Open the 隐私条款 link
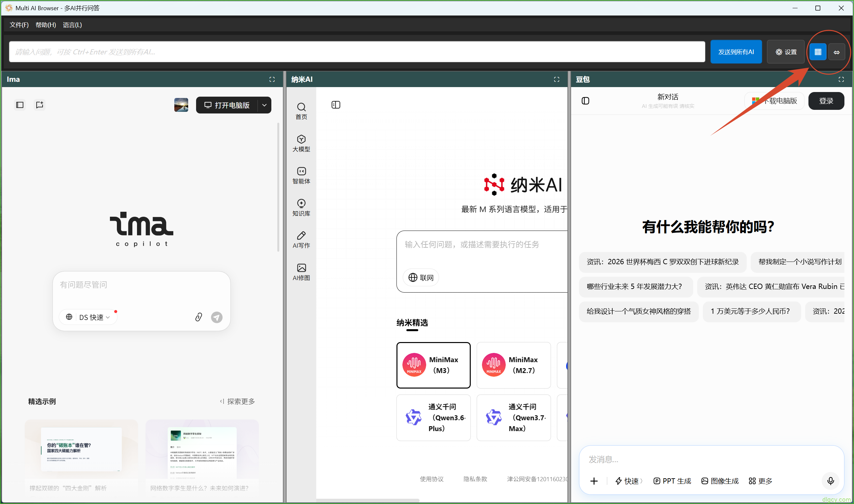 tap(475, 479)
